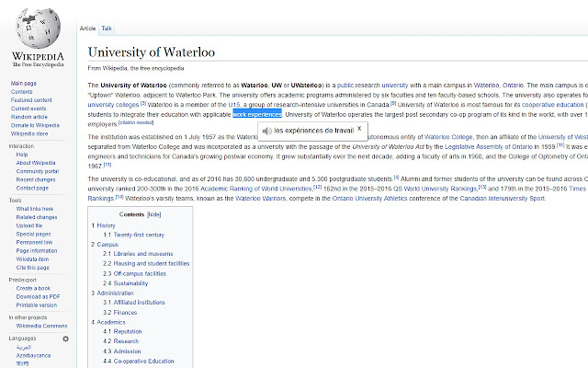Jump to Sustainability subsection

point(130,283)
